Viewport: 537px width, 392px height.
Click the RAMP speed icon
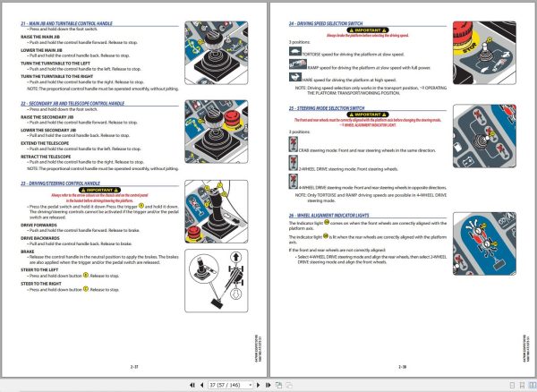point(298,64)
